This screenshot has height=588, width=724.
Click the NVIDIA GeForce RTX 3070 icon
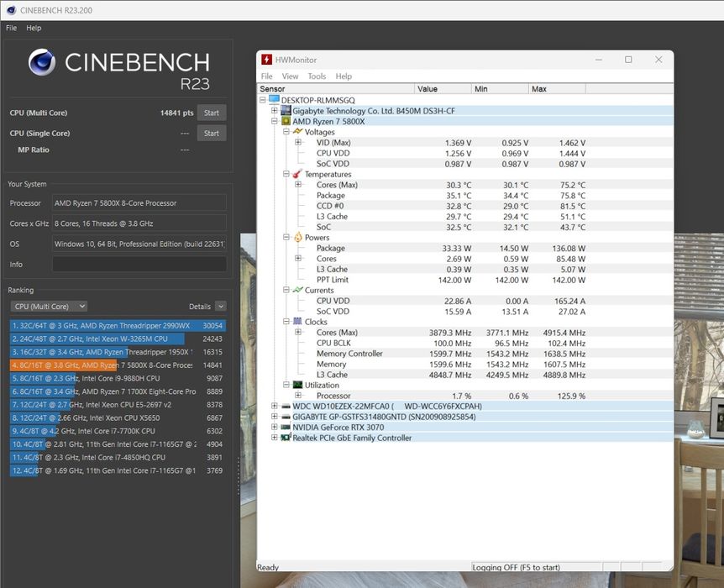click(x=286, y=428)
